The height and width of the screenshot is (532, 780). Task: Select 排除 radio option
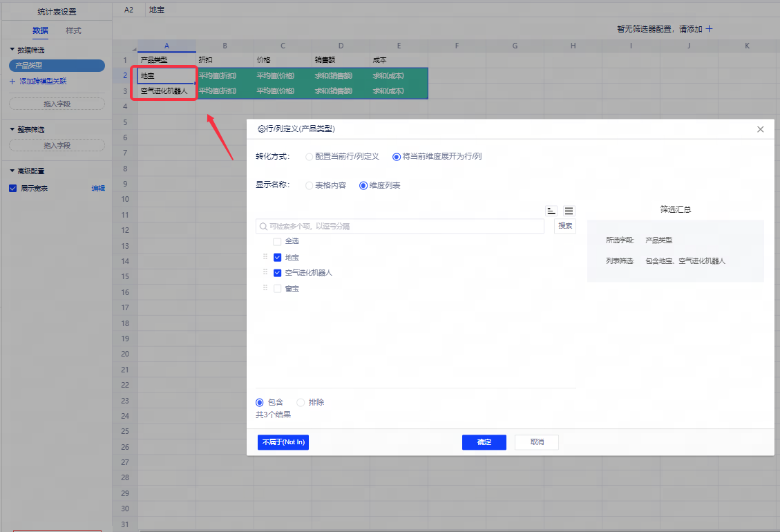pyautogui.click(x=301, y=402)
